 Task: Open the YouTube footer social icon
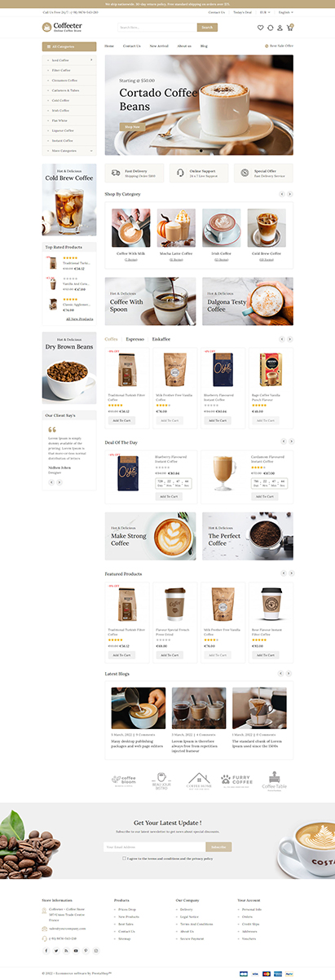click(76, 951)
